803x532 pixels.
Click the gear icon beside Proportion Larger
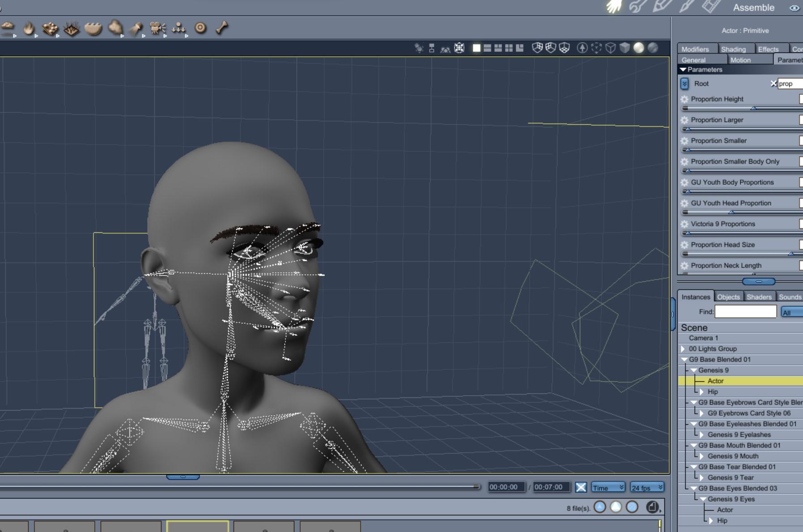(x=684, y=120)
